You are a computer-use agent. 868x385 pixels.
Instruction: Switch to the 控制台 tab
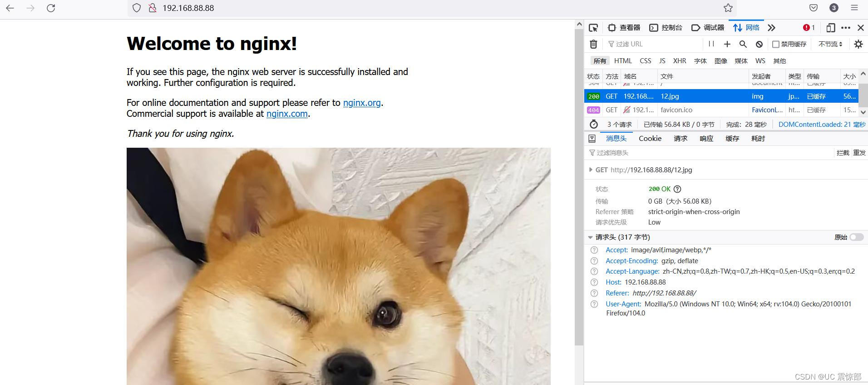666,28
